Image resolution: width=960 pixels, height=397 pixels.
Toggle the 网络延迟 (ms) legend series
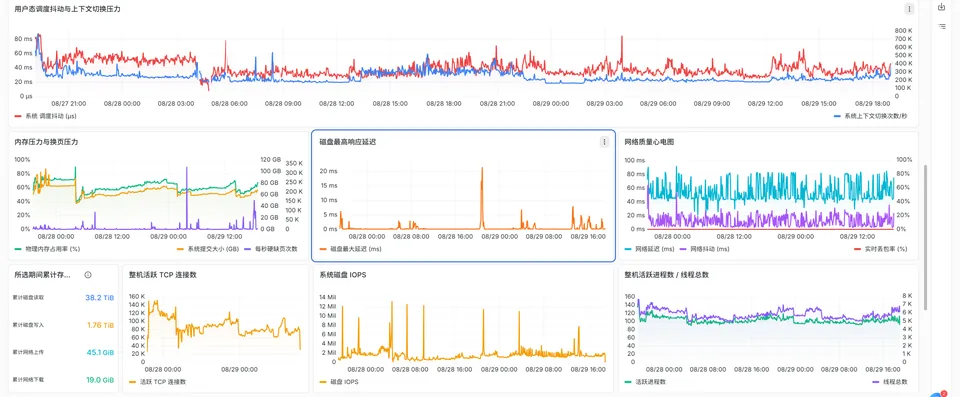coord(650,249)
